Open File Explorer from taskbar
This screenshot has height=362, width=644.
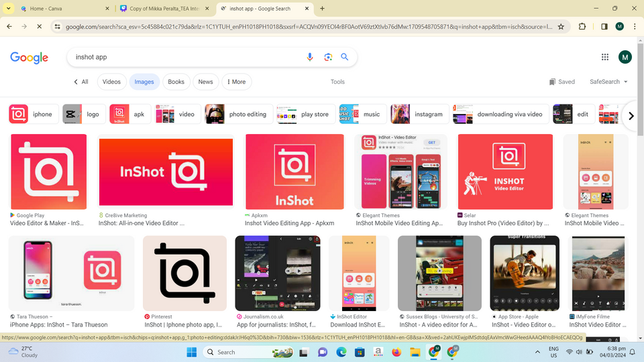click(415, 352)
